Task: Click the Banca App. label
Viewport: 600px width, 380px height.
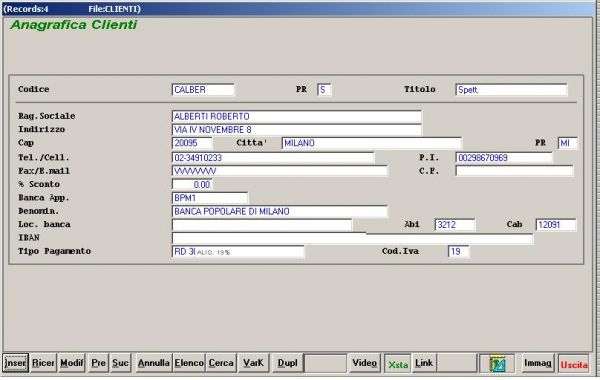Action: [x=44, y=198]
